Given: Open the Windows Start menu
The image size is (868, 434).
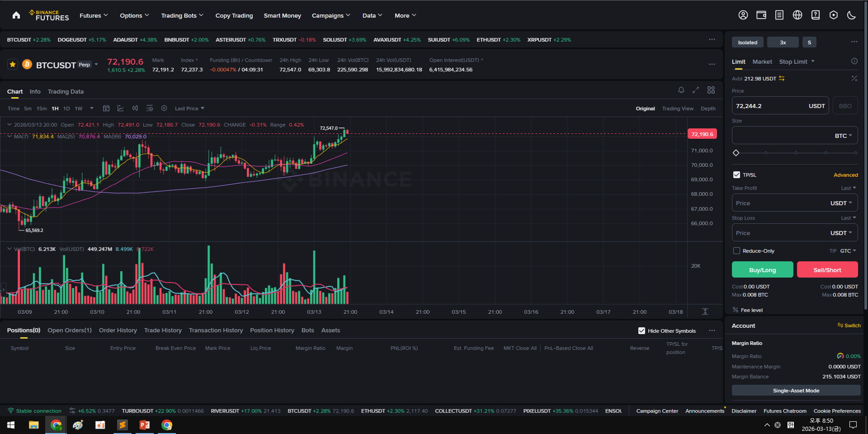Looking at the screenshot, I should (x=11, y=425).
